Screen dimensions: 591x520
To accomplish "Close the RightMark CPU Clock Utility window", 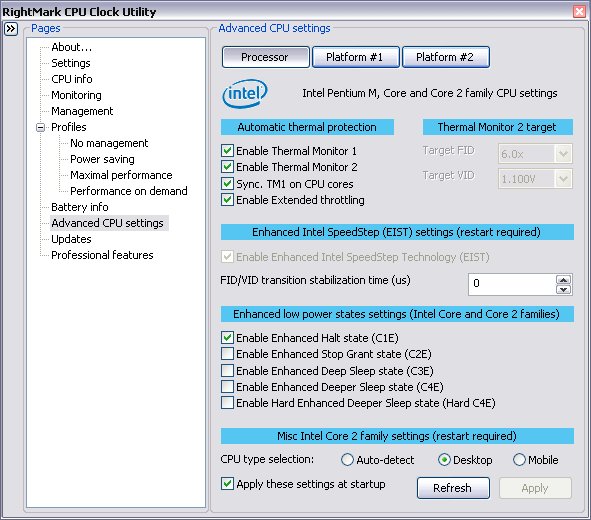I will (579, 12).
